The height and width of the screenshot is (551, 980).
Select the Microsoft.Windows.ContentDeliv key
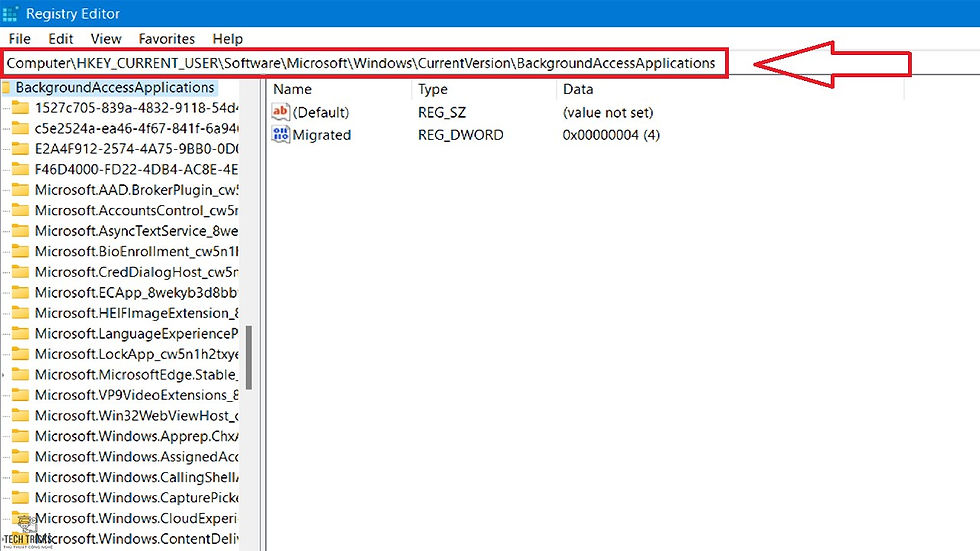[136, 539]
